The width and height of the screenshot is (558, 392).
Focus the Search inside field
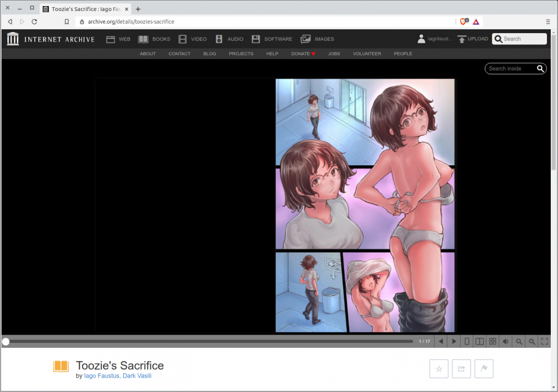(x=516, y=69)
